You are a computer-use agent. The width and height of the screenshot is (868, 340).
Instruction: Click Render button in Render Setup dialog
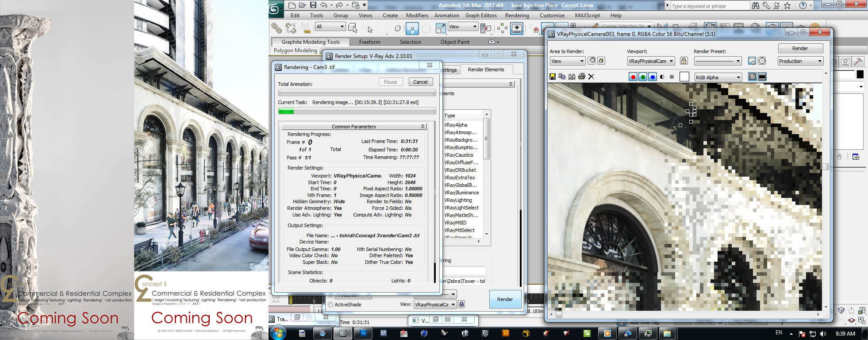505,299
